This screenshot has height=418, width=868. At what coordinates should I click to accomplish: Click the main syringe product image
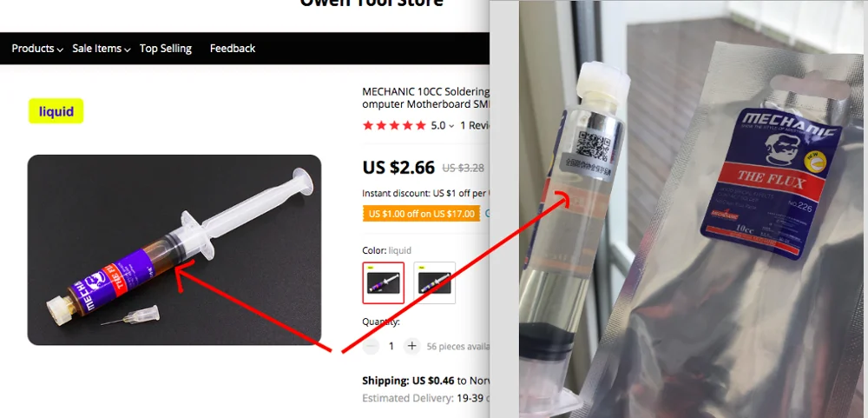[174, 249]
